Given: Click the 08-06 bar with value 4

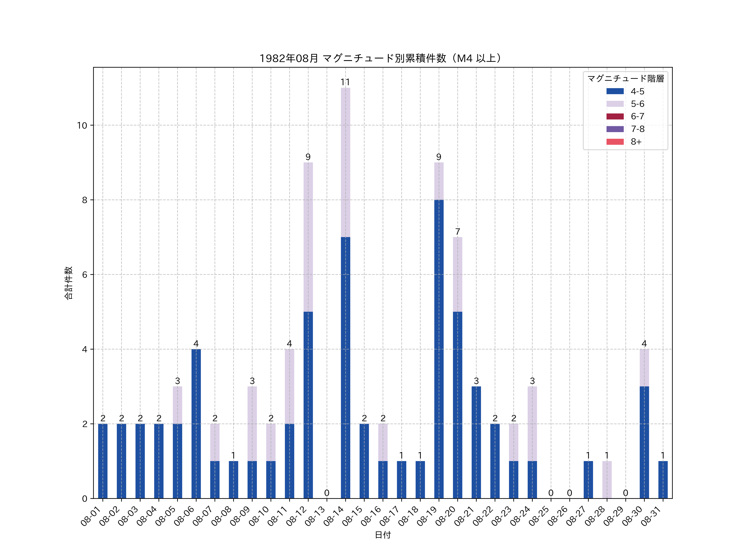Looking at the screenshot, I should click(196, 424).
